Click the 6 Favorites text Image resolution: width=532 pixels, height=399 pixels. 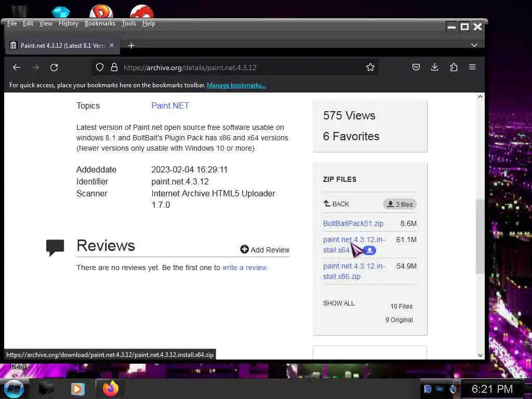(351, 136)
